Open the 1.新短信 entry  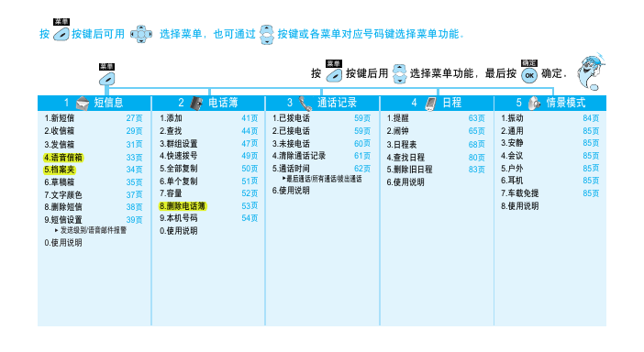(60, 118)
